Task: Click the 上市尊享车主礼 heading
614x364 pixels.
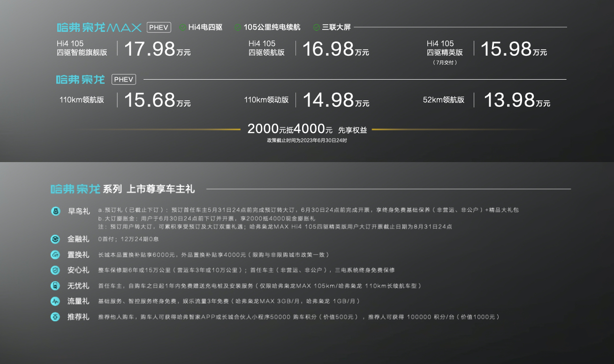Action: click(161, 189)
